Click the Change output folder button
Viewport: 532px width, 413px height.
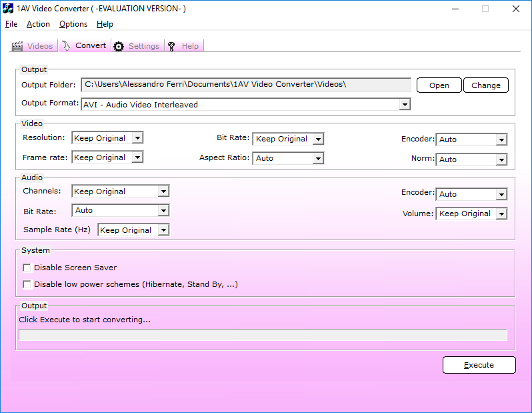click(x=486, y=85)
